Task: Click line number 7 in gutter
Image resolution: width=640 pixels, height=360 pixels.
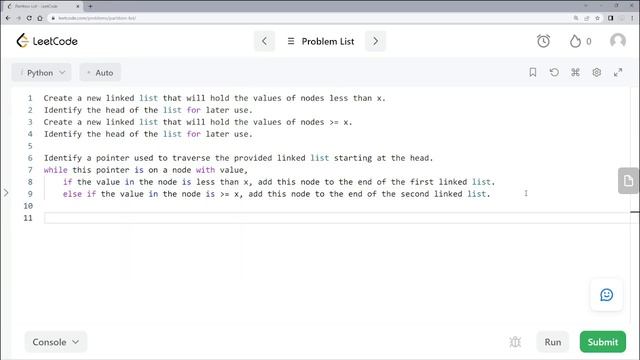Action: click(30, 170)
